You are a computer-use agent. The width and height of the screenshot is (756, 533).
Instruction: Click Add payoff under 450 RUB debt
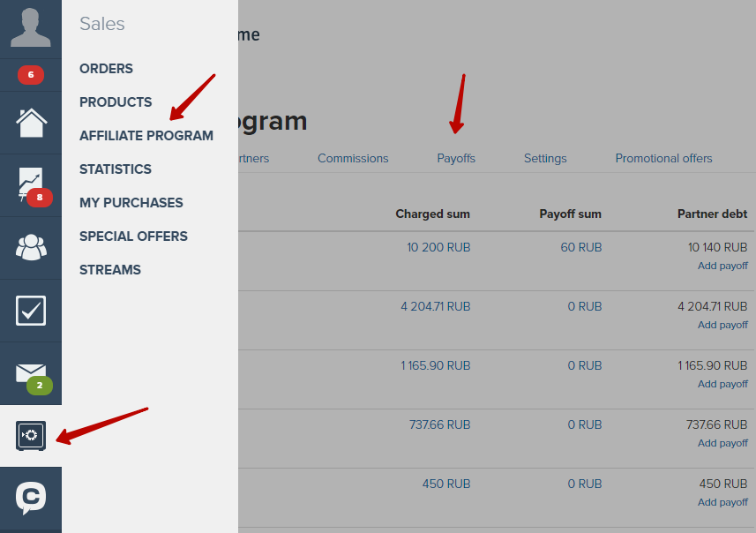pyautogui.click(x=722, y=502)
